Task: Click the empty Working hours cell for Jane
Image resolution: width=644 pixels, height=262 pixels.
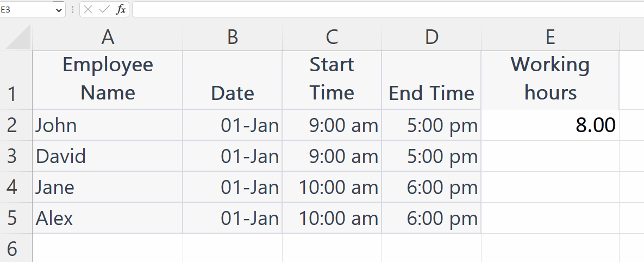Action: (551, 187)
